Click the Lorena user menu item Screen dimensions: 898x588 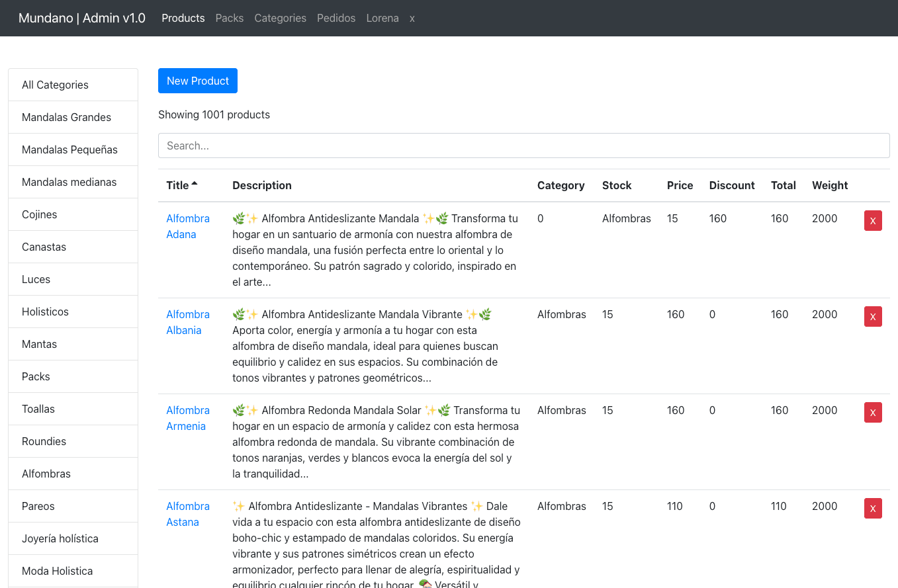pyautogui.click(x=382, y=18)
